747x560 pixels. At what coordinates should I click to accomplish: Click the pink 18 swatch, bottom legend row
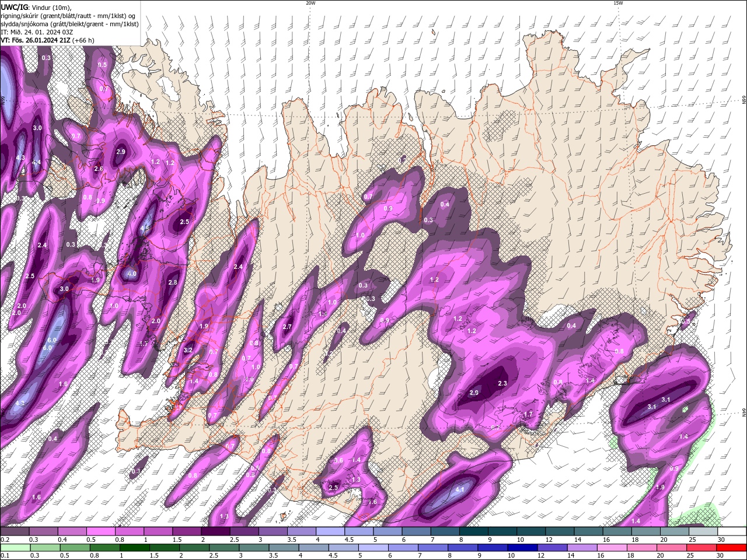pos(641,548)
